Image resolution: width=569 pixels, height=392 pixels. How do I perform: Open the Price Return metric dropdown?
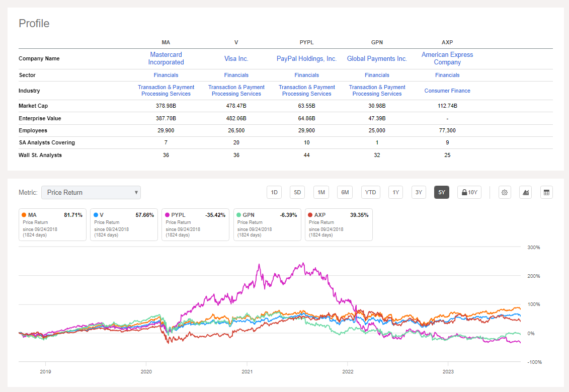(91, 192)
